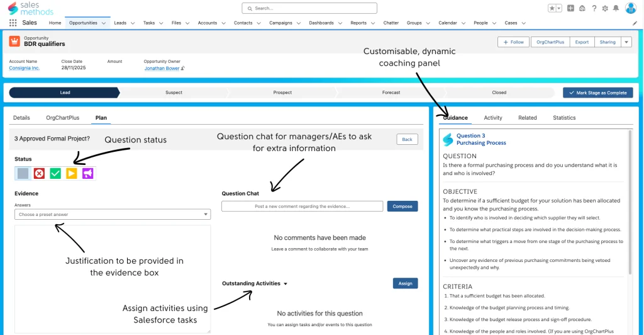Set status to purple megaphone
This screenshot has width=644, height=335.
87,173
